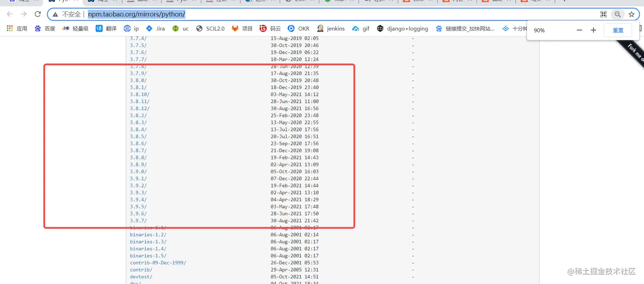
Task: Bookmark this page with the star icon
Action: pos(631,14)
